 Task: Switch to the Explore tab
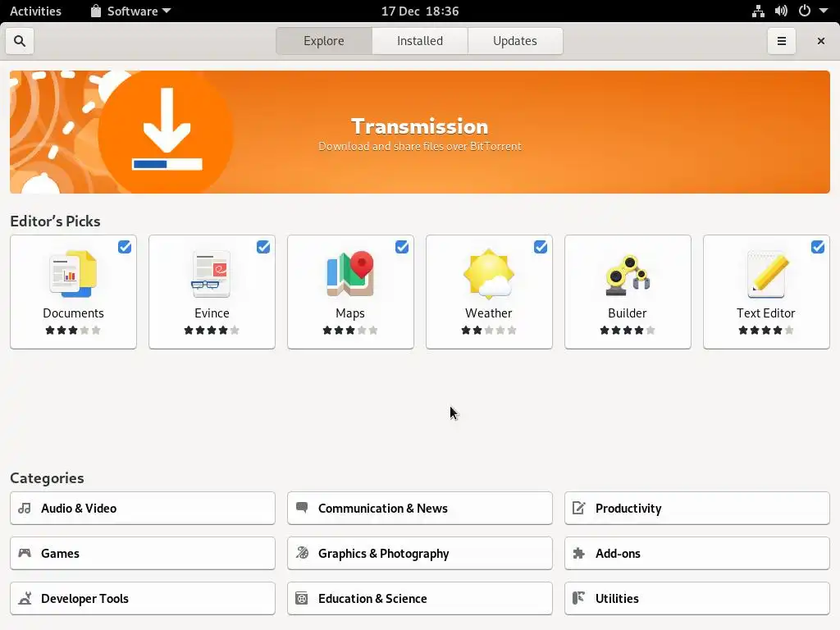[323, 41]
